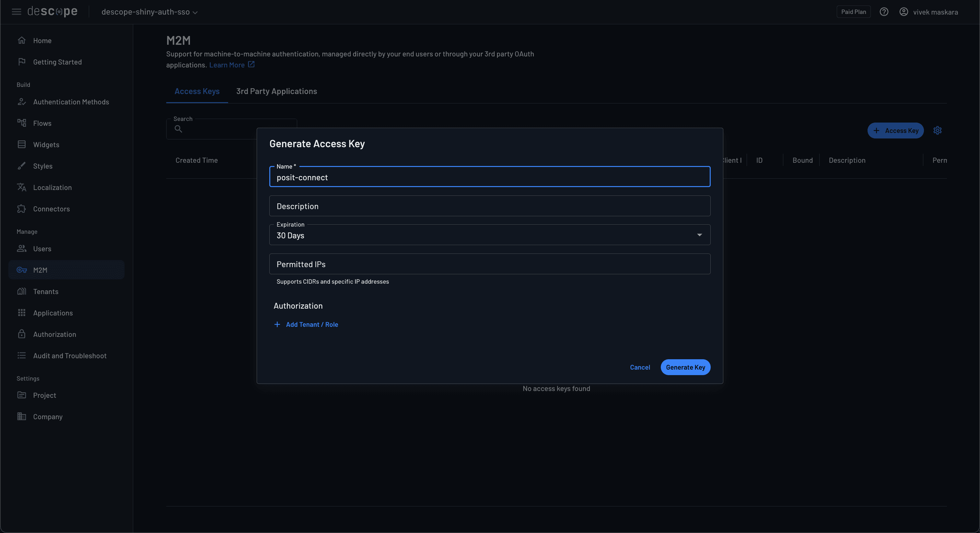Select the Access Keys tab
The image size is (980, 533).
point(197,91)
